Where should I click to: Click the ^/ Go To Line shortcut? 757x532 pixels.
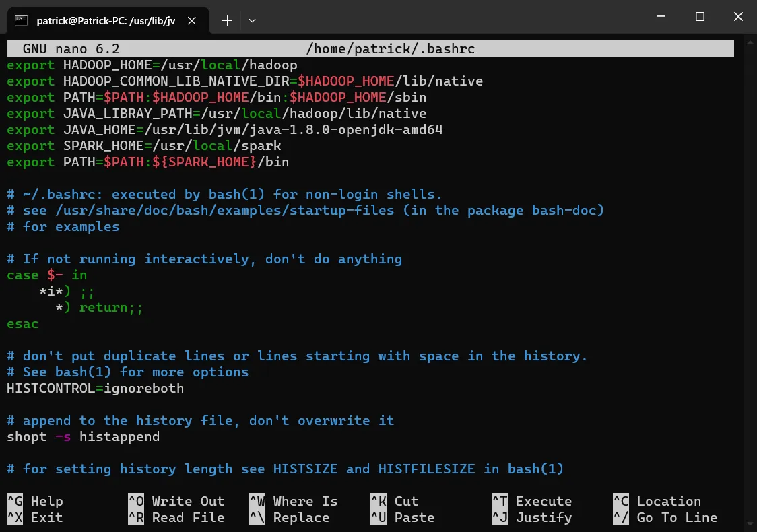(665, 517)
